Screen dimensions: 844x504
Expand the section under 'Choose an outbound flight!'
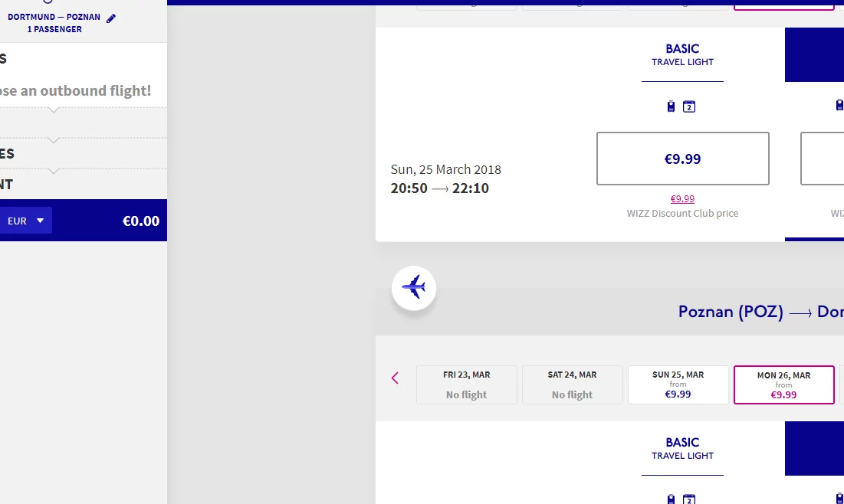click(54, 110)
